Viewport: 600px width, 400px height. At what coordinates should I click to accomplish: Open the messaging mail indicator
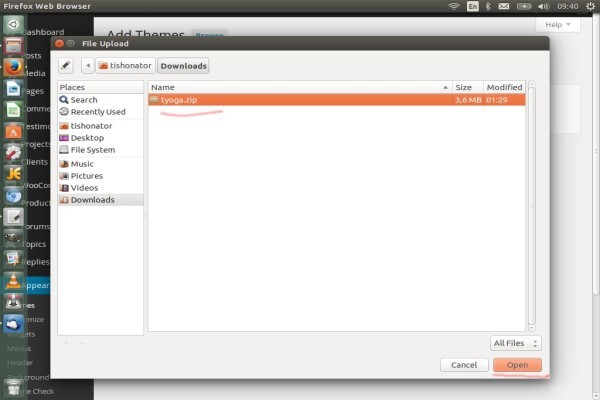(504, 6)
